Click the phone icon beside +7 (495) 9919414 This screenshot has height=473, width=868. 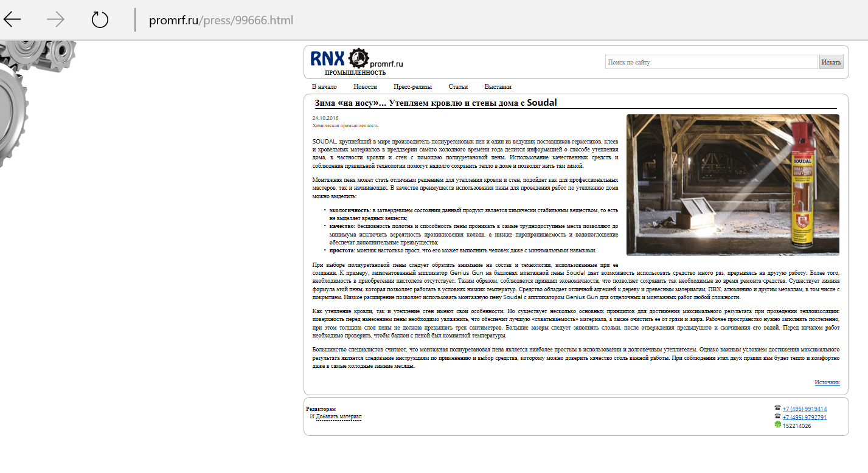777,408
